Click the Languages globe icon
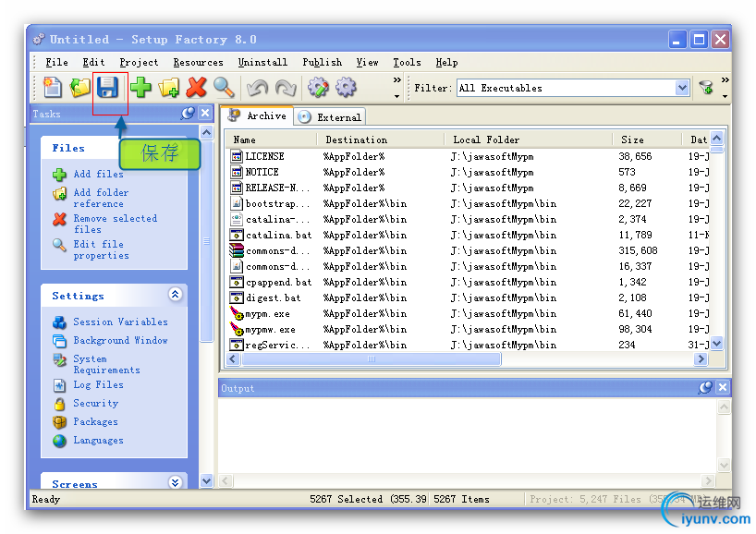This screenshot has height=534, width=756. (x=59, y=441)
